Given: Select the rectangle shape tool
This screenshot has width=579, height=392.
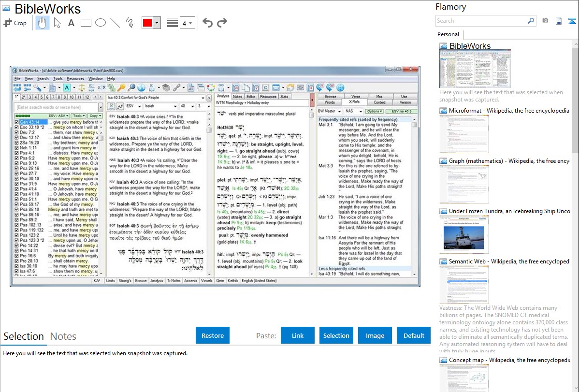Looking at the screenshot, I should click(86, 23).
